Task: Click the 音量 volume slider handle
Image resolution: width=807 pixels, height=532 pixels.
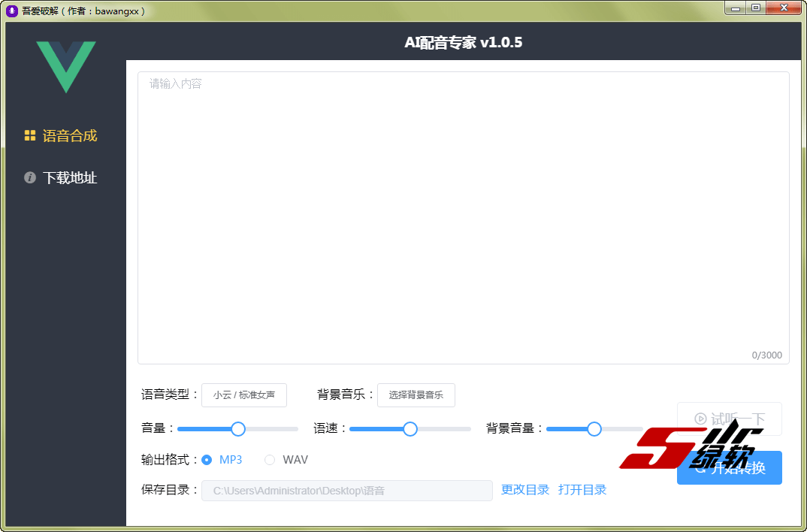Action: [x=238, y=429]
